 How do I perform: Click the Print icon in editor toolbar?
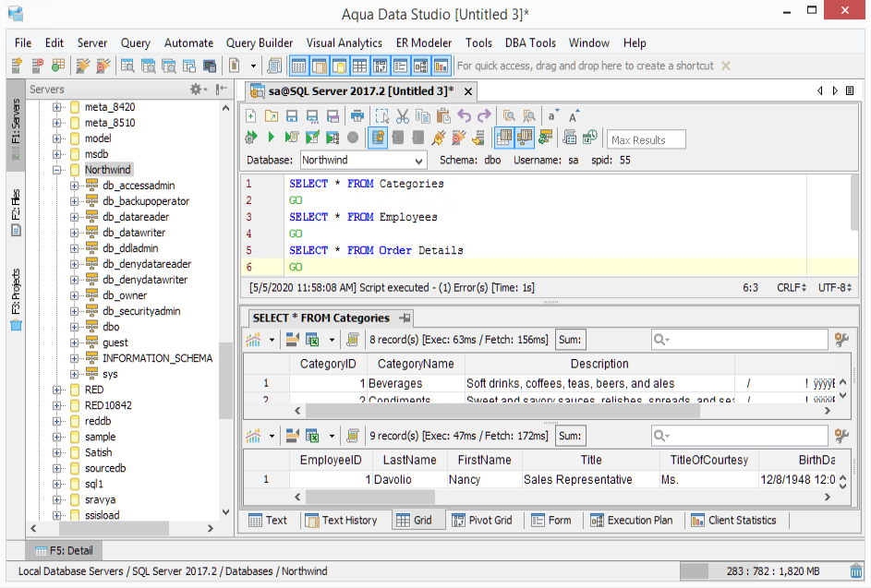coord(356,116)
